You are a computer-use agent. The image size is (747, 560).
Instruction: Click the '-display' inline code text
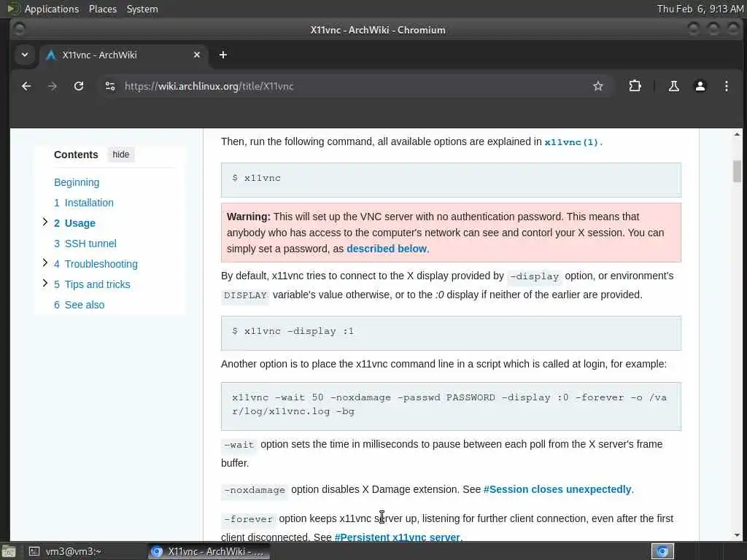(534, 276)
